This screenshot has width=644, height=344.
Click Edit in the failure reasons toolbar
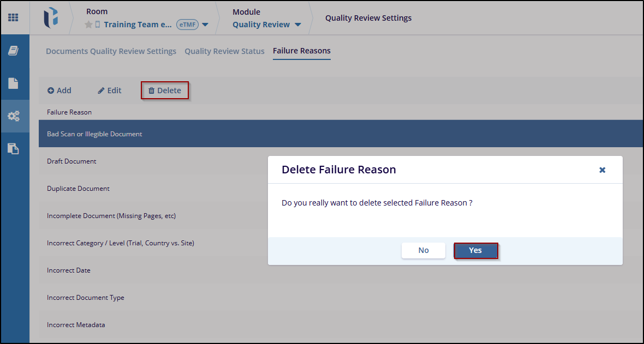[x=110, y=90]
